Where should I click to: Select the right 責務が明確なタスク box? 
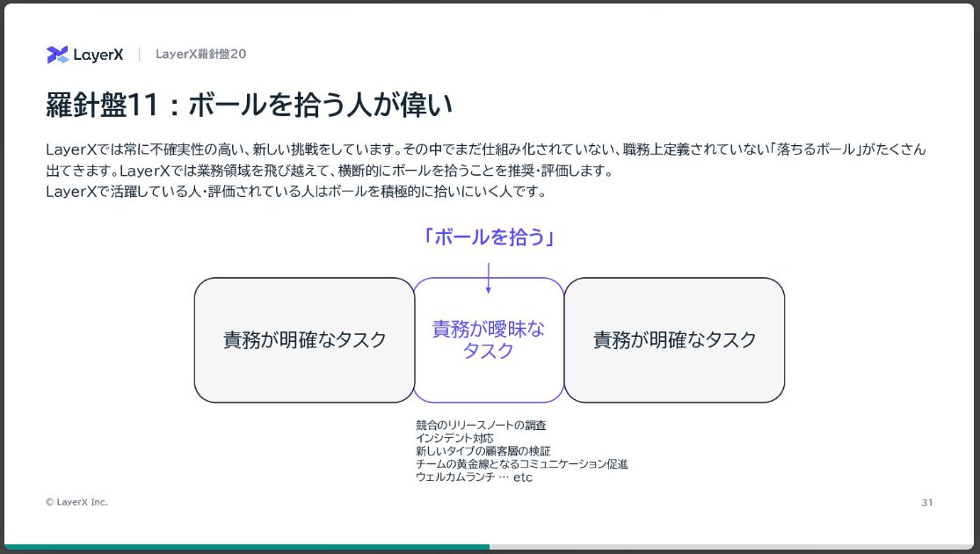[x=673, y=339]
